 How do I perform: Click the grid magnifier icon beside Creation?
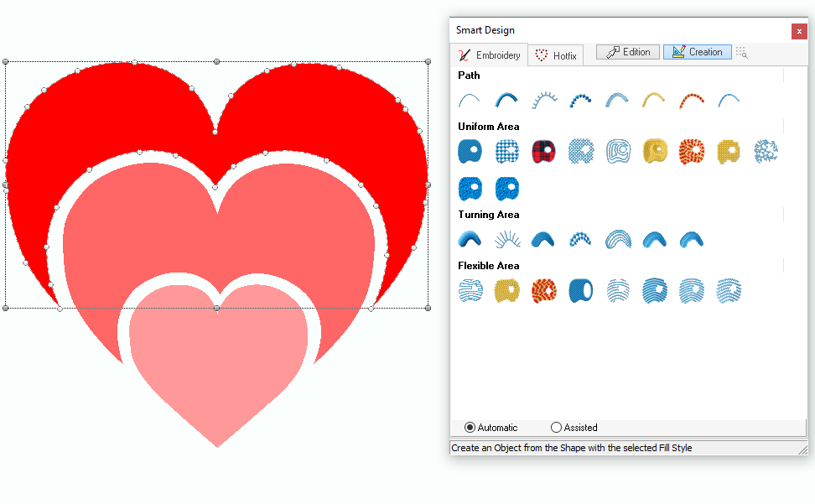coord(742,52)
